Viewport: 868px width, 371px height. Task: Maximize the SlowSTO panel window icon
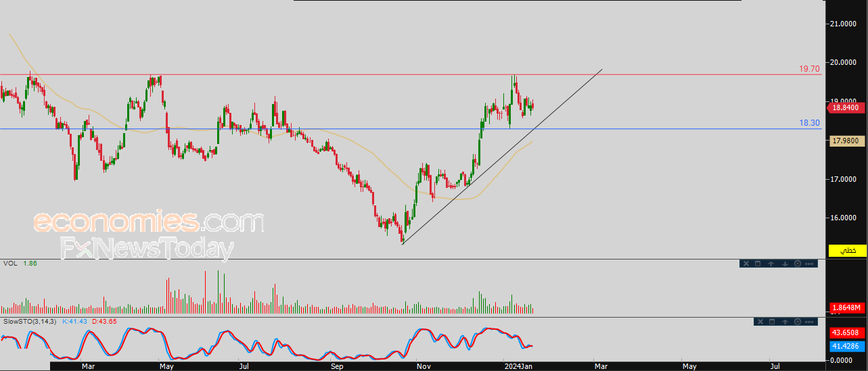coord(772,322)
